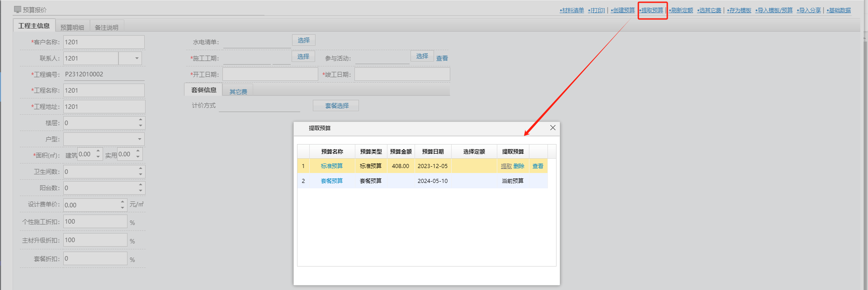Click the 套餐选择 button
The width and height of the screenshot is (868, 290).
336,106
